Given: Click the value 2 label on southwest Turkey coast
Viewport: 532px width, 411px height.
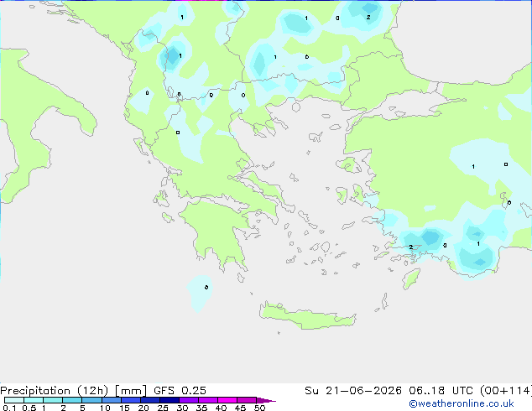Looking at the screenshot, I should (x=411, y=247).
